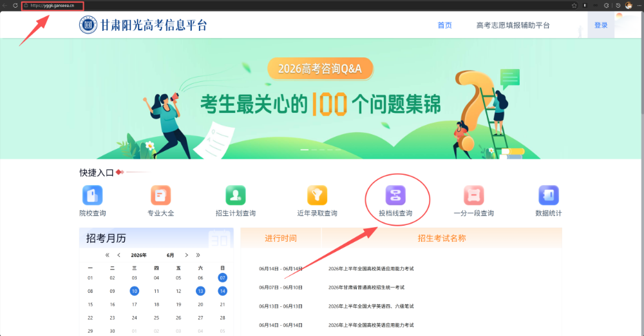Select date 01 in the calendar's first row
The height and width of the screenshot is (336, 644).
[x=90, y=277]
